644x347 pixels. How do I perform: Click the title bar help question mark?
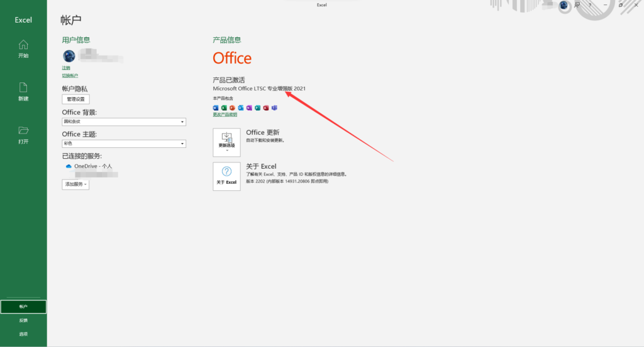590,5
